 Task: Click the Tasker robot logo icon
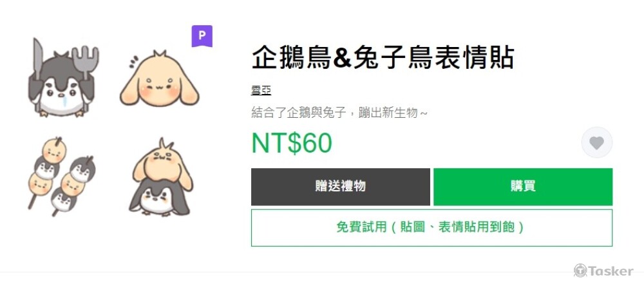[x=580, y=271]
